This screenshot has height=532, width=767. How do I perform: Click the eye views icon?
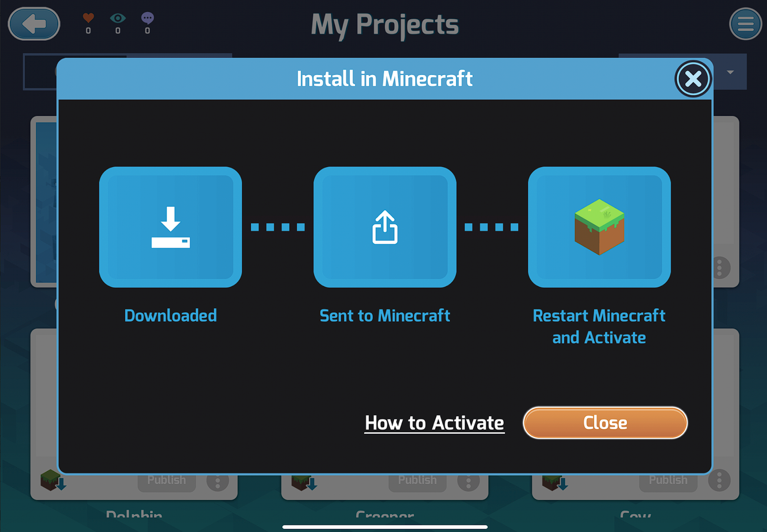(118, 18)
